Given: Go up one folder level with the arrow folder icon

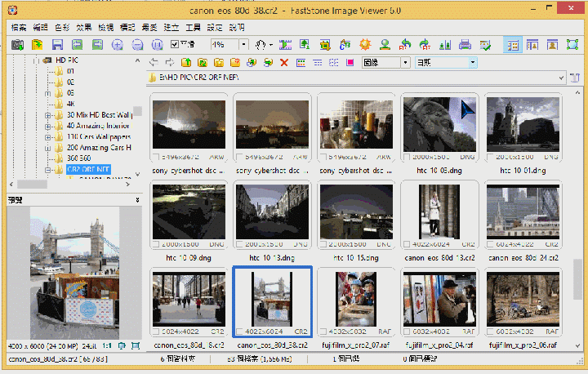Looking at the screenshot, I should coord(186,63).
